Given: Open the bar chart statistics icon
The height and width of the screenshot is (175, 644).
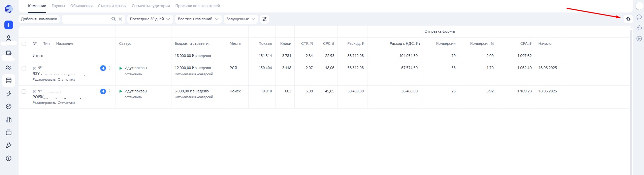Looking at the screenshot, I should [9, 120].
